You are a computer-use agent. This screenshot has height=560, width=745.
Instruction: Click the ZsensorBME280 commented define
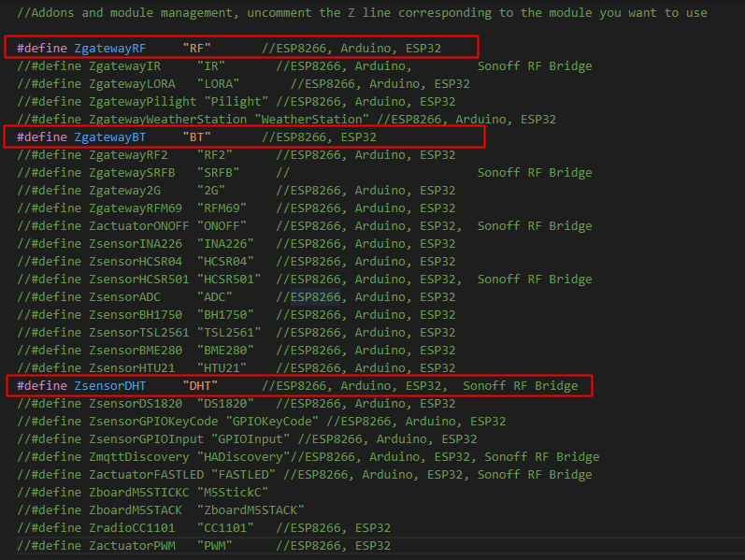(x=236, y=350)
